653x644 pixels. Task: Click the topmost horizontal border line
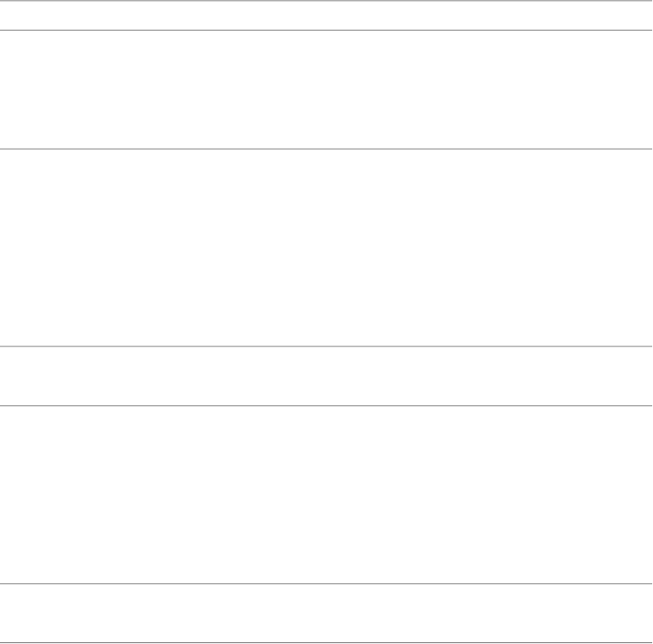coord(326,1)
